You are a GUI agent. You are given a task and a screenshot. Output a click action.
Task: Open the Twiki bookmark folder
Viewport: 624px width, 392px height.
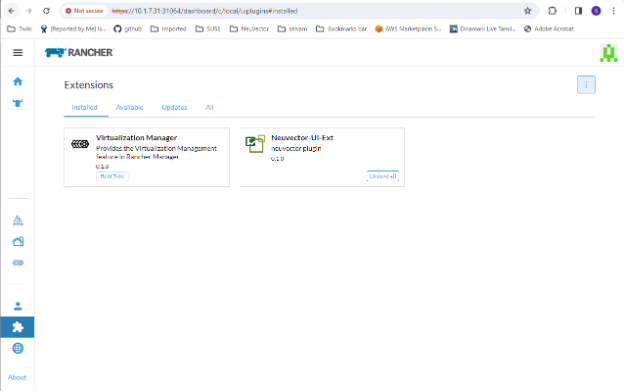[20, 29]
